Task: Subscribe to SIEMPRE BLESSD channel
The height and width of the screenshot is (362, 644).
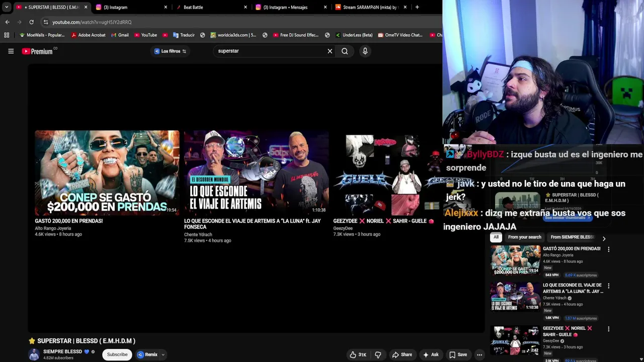Action: (117, 354)
